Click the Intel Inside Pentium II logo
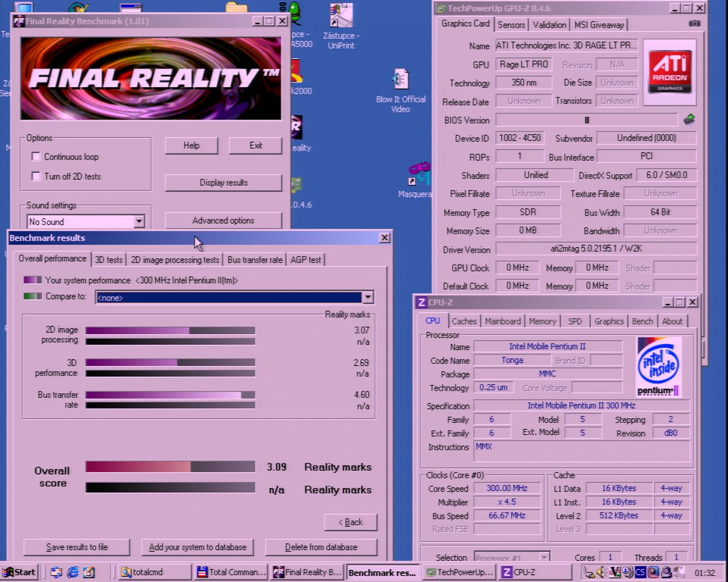 pos(658,367)
